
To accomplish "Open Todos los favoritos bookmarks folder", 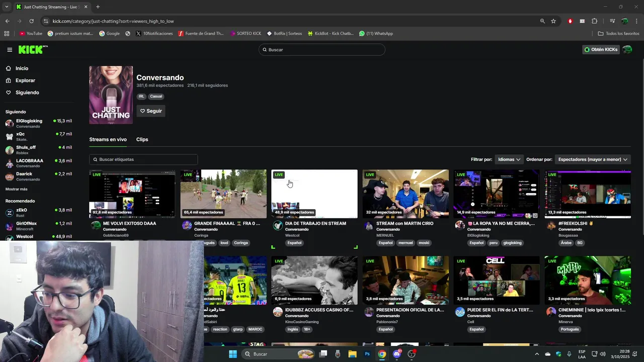I will point(618,34).
